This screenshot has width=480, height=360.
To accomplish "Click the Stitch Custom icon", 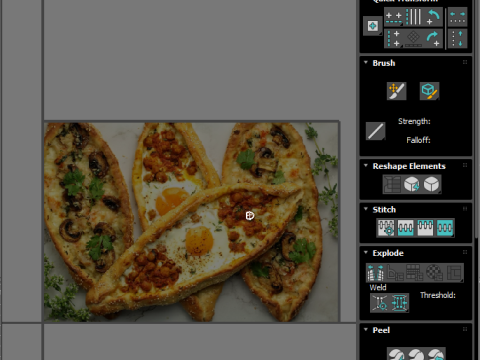I will click(445, 228).
